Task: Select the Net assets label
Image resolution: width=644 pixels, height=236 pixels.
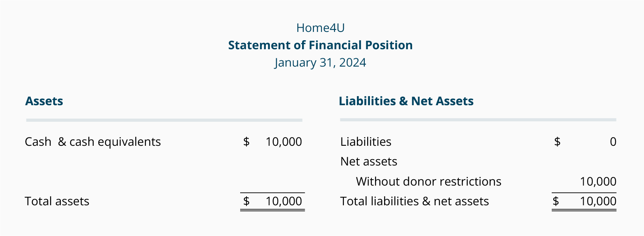Action: (369, 162)
